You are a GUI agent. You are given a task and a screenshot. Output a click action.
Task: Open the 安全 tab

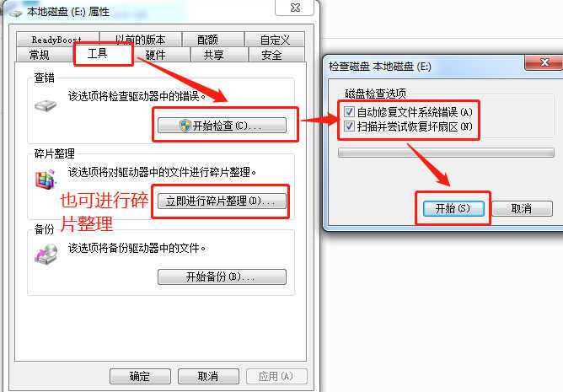[271, 55]
